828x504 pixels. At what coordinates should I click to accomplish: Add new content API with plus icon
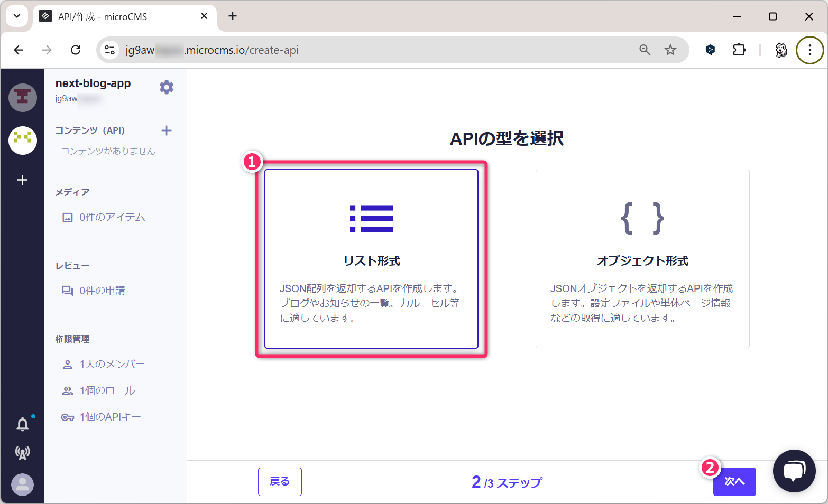click(x=167, y=130)
